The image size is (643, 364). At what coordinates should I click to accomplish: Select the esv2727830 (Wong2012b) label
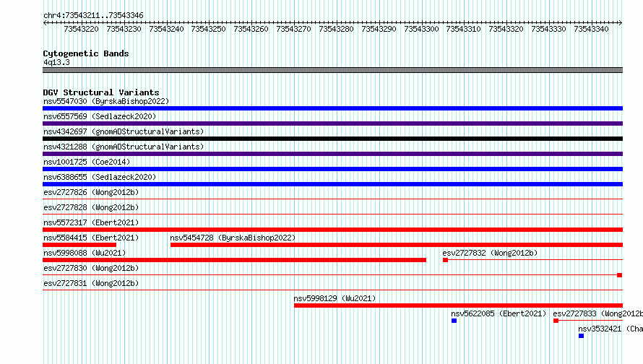coord(91,268)
